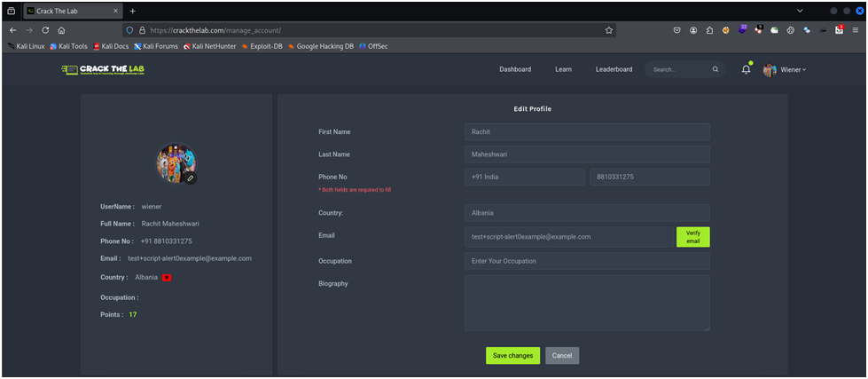868x379 pixels.
Task: Click the Save to Pocket icon
Action: click(x=676, y=30)
